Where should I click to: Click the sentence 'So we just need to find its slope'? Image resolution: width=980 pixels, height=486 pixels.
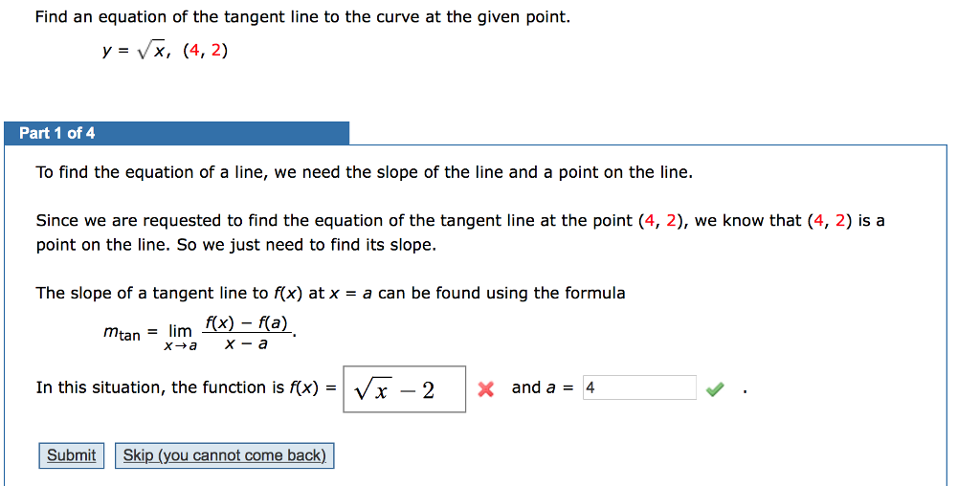pos(306,245)
